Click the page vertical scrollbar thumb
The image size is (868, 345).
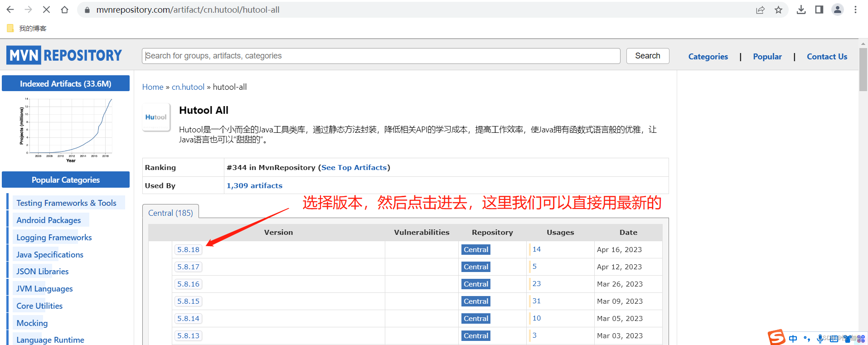coord(863,69)
